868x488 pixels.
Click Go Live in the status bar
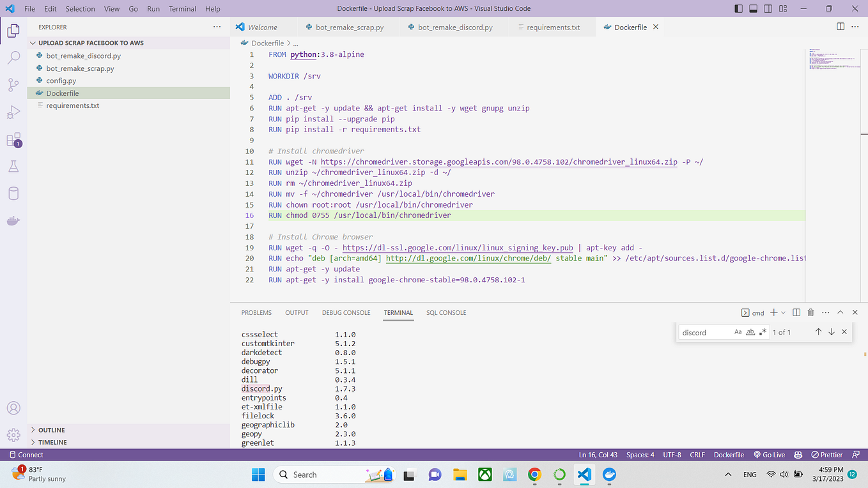click(769, 454)
